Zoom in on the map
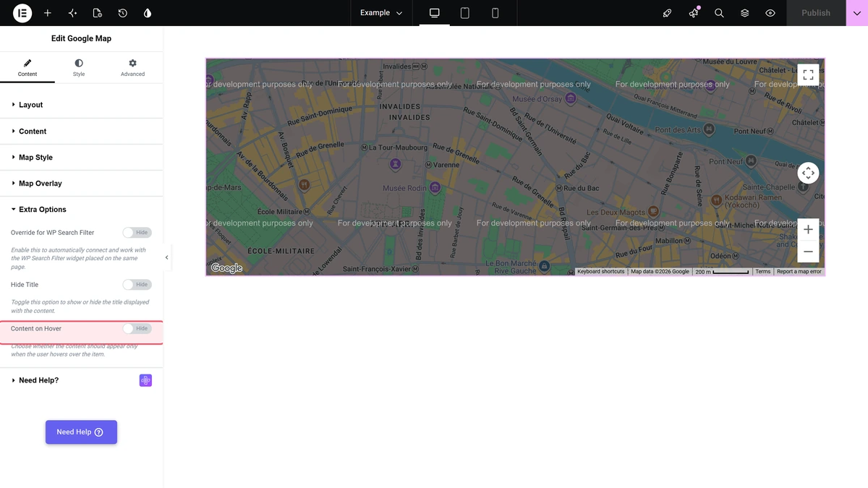The height and width of the screenshot is (488, 868). pyautogui.click(x=808, y=229)
